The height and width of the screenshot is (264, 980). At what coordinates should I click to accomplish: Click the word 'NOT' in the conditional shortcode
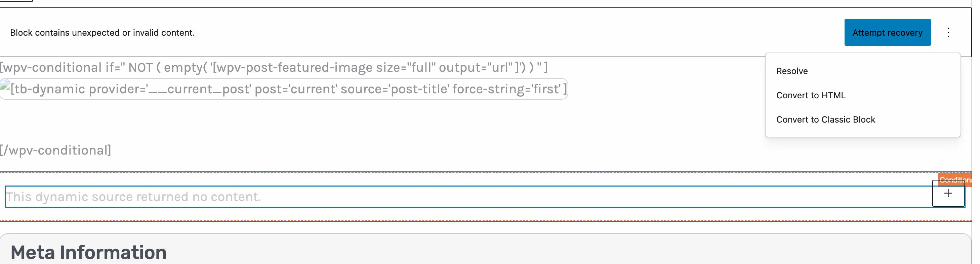point(140,68)
